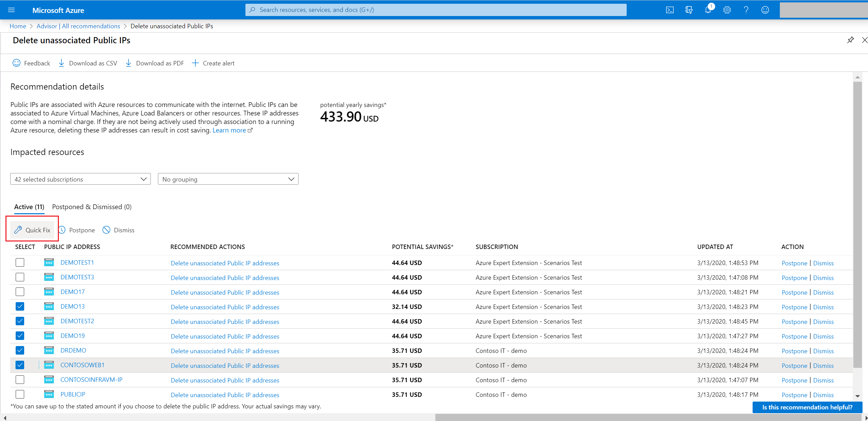Screen dimensions: 868x421
Task: Click the help question mark icon
Action: point(746,10)
